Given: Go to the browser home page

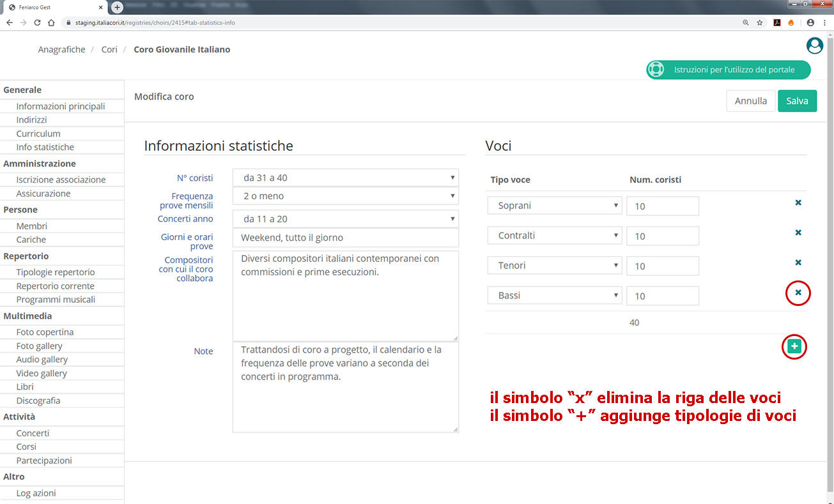Looking at the screenshot, I should [x=51, y=22].
